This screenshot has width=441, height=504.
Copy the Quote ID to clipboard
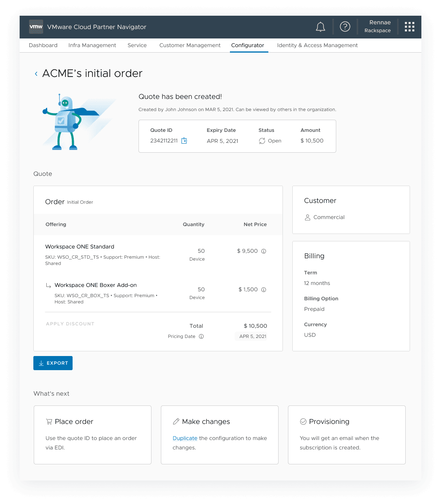[184, 141]
